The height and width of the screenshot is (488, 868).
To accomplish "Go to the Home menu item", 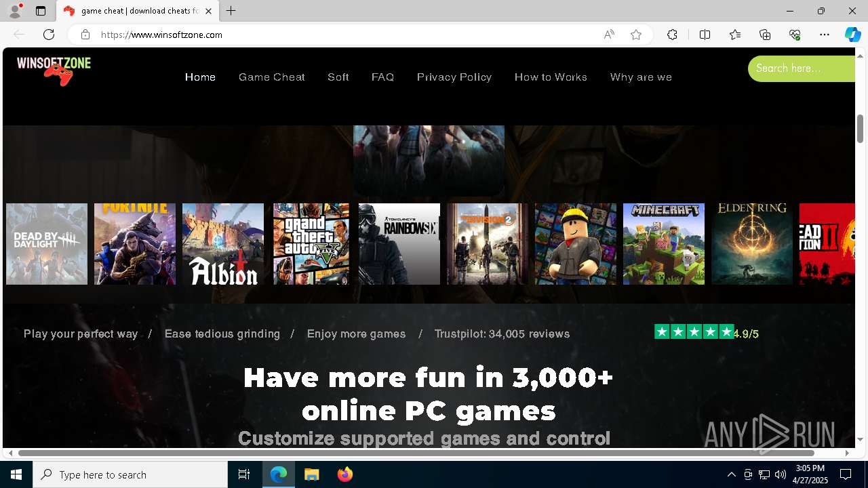I will (200, 77).
